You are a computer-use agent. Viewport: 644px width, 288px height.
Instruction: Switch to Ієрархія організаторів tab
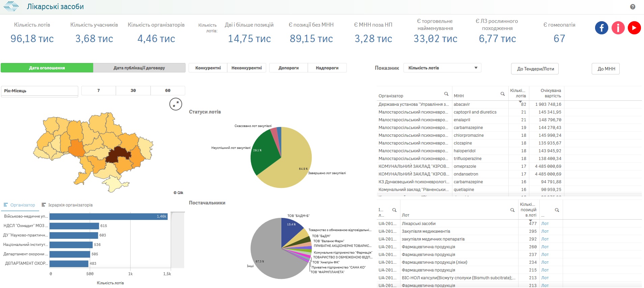click(67, 205)
